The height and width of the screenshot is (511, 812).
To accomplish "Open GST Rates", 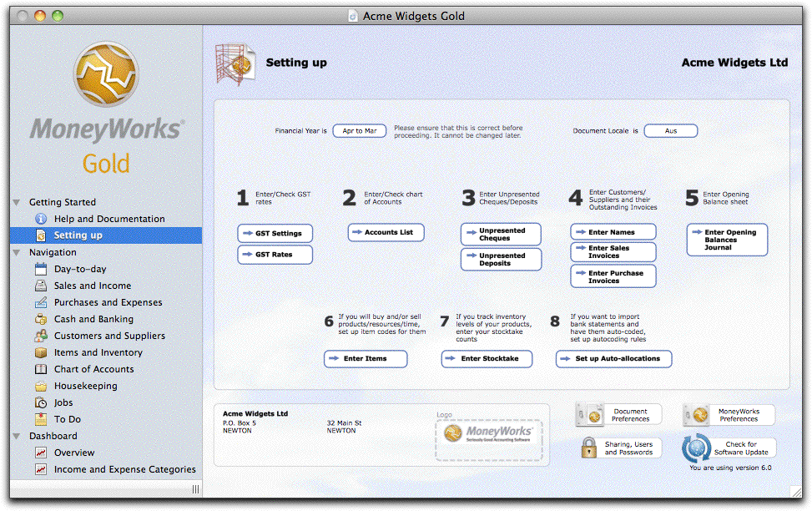I will coord(275,255).
